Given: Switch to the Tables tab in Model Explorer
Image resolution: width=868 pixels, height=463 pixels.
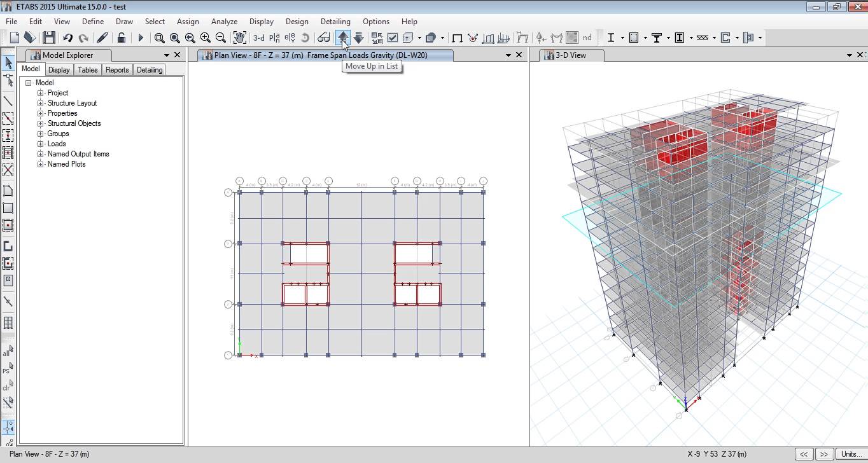Looking at the screenshot, I should (x=88, y=70).
